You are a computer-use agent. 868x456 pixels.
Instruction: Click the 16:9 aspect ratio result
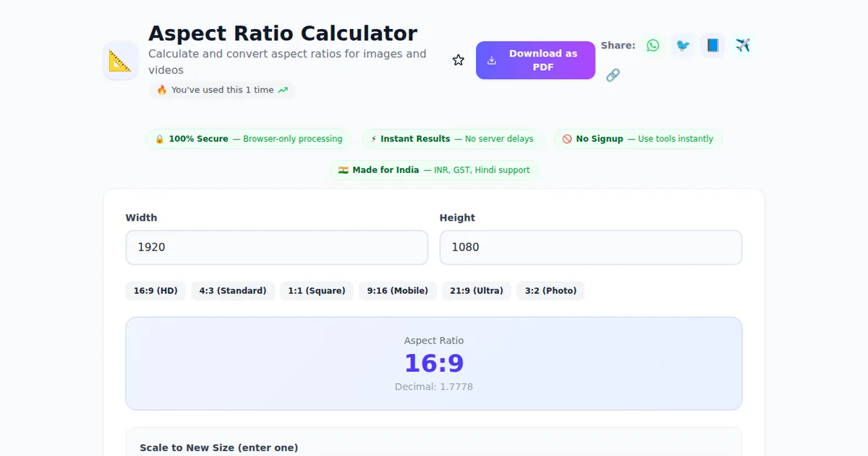pyautogui.click(x=434, y=363)
